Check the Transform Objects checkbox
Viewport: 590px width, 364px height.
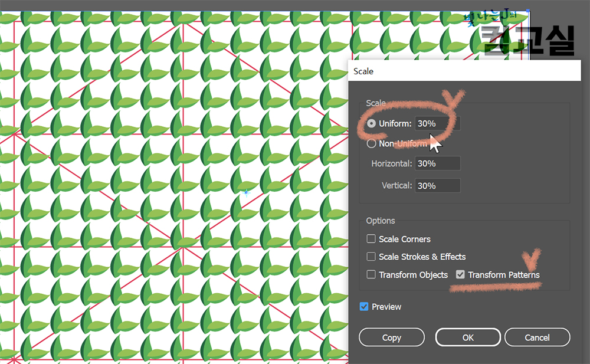pyautogui.click(x=371, y=274)
